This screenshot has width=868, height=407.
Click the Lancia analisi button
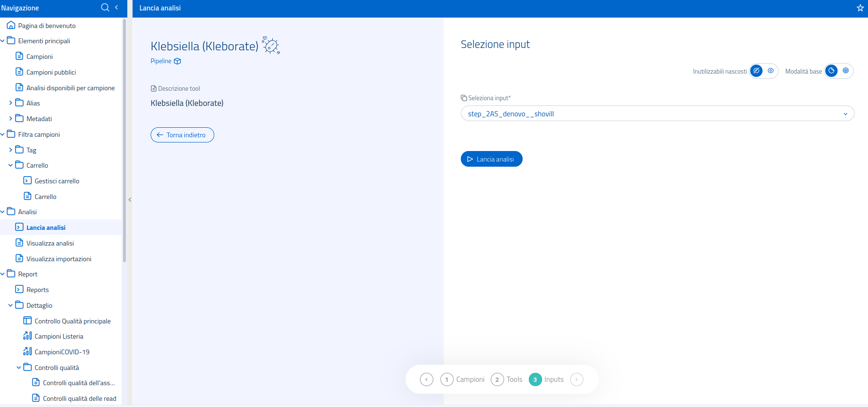[x=491, y=159]
